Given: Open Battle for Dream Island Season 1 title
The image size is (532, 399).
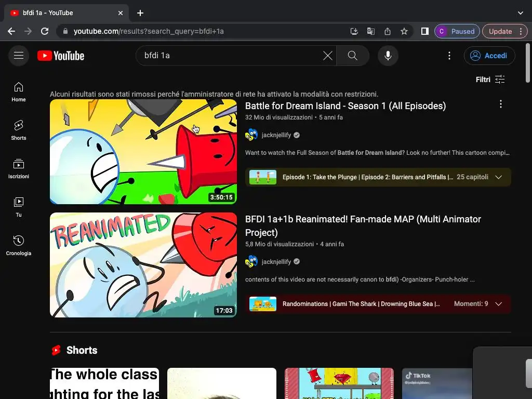Looking at the screenshot, I should coord(345,106).
